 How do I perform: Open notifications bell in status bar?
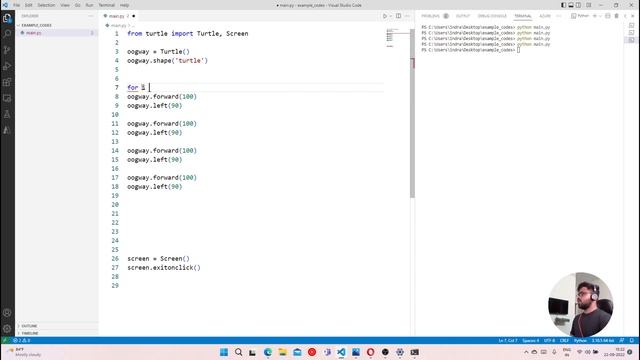pos(631,340)
